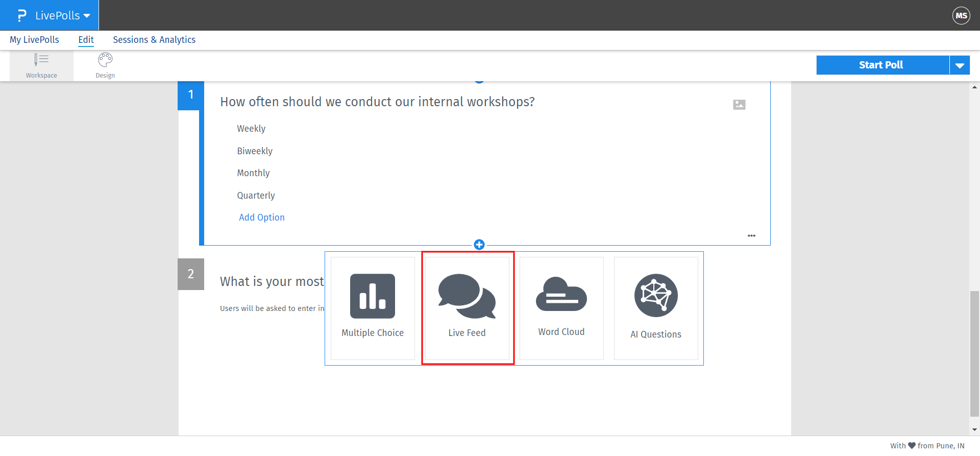Select the AI Questions option

coord(656,308)
